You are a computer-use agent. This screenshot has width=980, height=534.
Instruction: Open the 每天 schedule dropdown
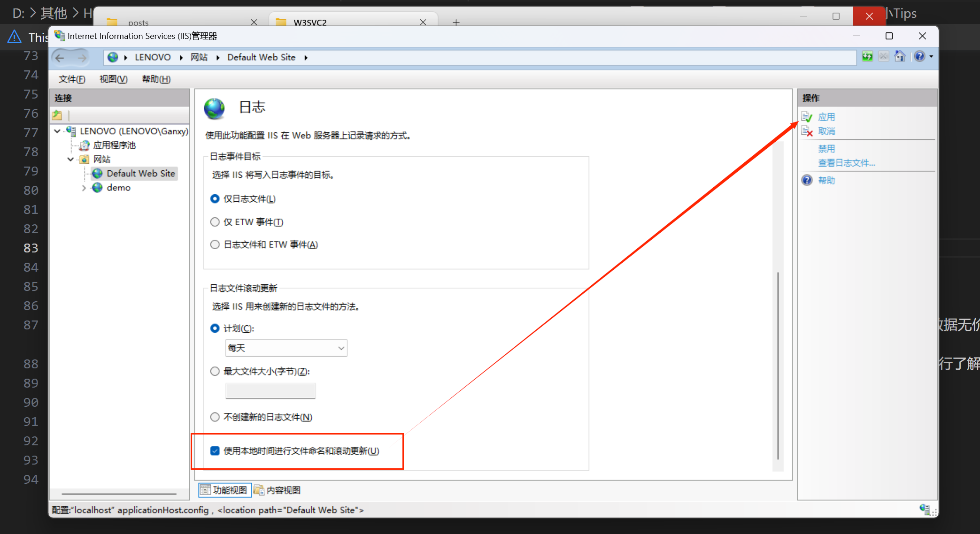[286, 348]
